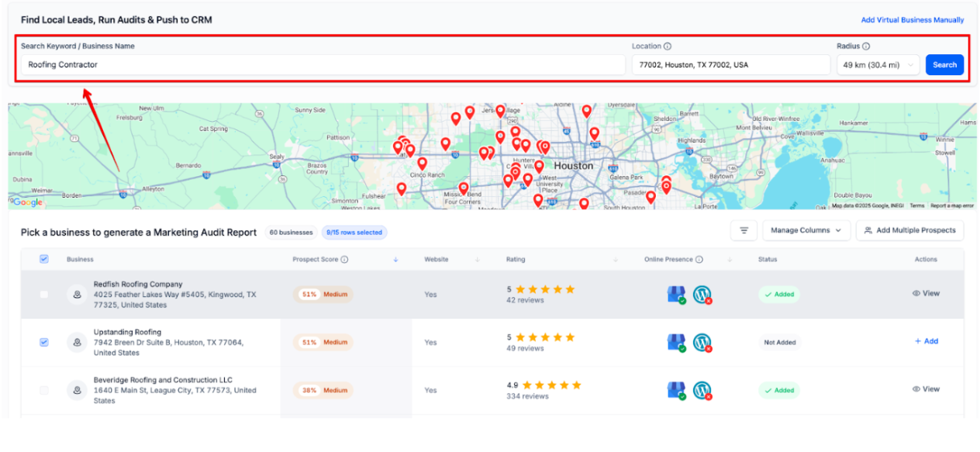The height and width of the screenshot is (452, 980).
Task: Sort the Rating column with its arrow
Action: tap(616, 260)
